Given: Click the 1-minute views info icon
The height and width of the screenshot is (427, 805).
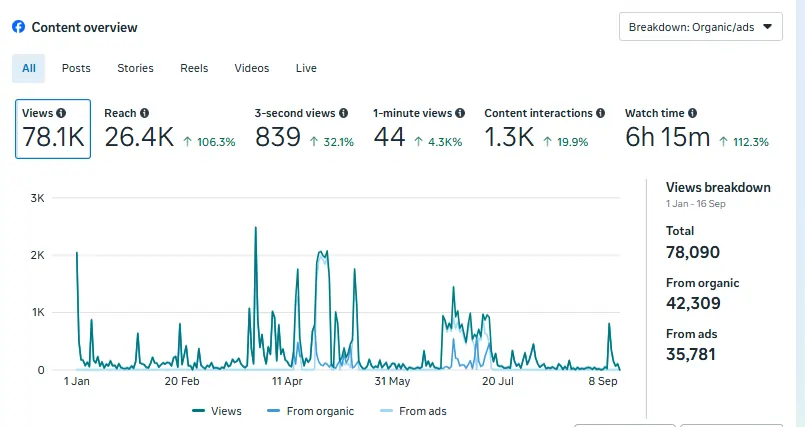Looking at the screenshot, I should [459, 114].
